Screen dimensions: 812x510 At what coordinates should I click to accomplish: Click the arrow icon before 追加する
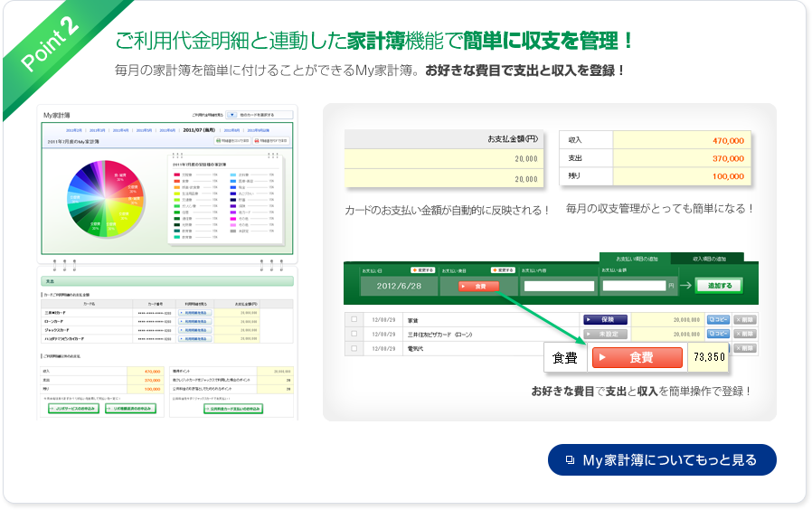coord(685,285)
